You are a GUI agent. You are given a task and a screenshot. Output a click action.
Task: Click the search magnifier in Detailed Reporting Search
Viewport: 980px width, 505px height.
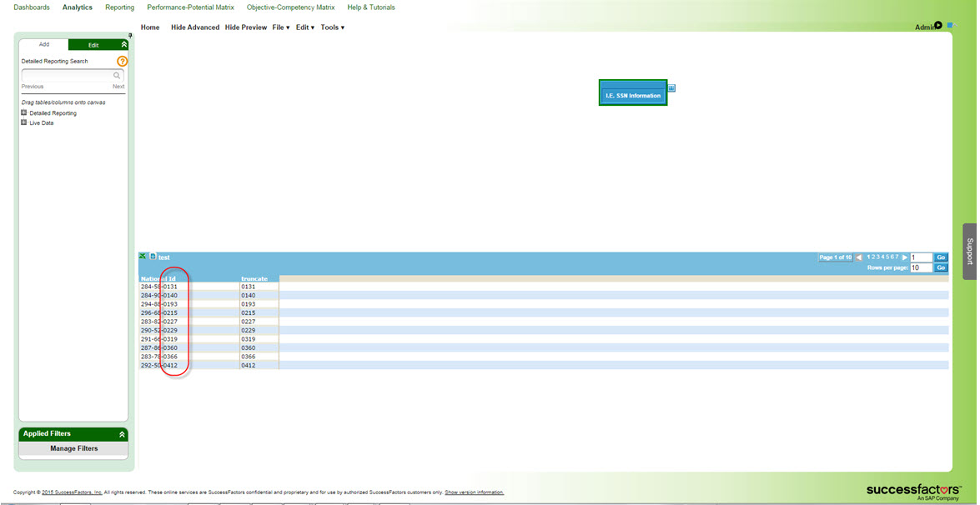tap(117, 76)
